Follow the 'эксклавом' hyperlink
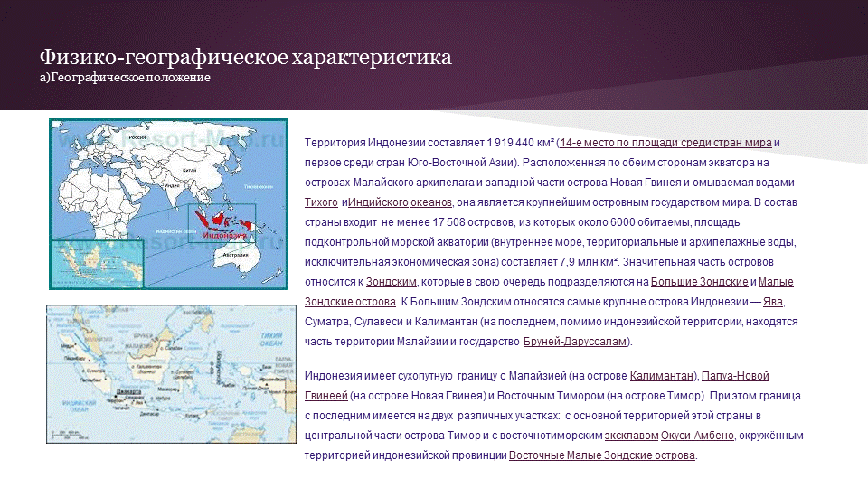 631,436
